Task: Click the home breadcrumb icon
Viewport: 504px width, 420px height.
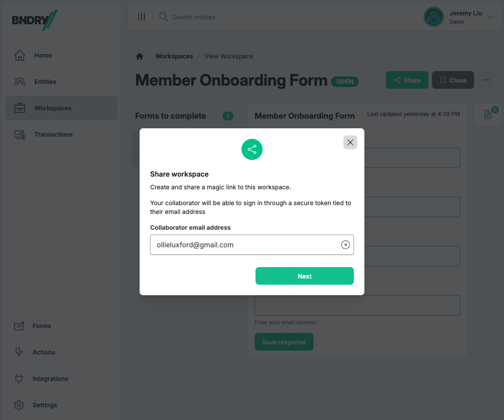Action: click(140, 56)
